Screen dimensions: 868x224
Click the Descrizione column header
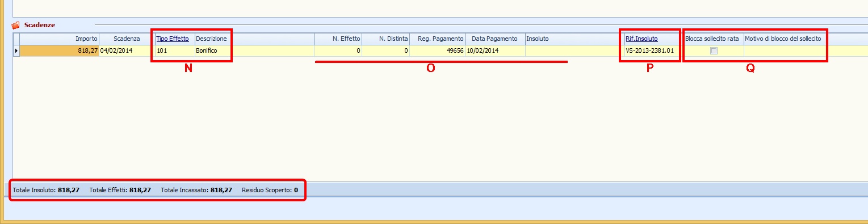coord(254,39)
